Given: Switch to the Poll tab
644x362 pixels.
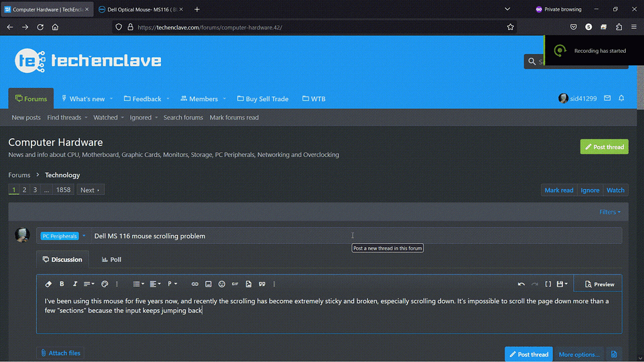Looking at the screenshot, I should click(111, 260).
